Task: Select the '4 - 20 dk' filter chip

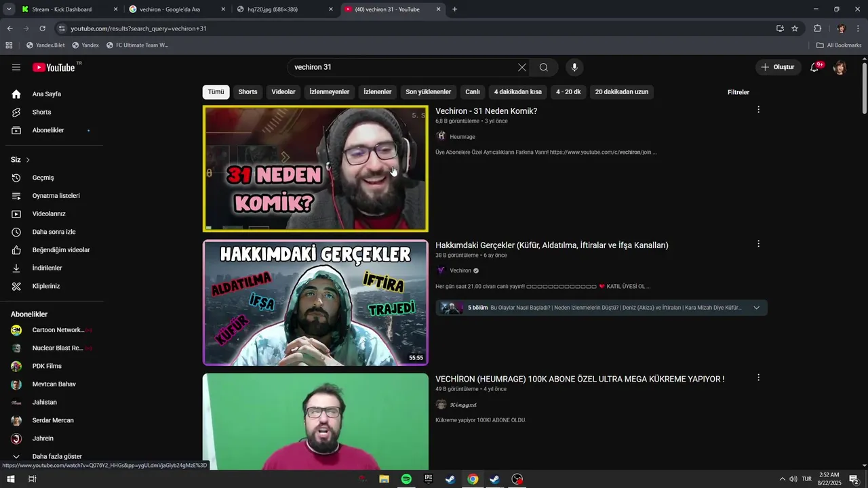Action: tap(568, 92)
